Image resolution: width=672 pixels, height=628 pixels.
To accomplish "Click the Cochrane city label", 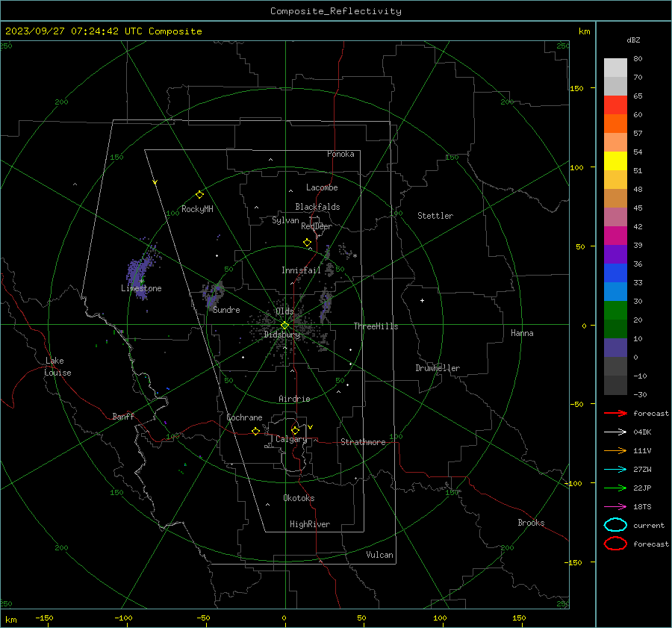I will [x=244, y=417].
